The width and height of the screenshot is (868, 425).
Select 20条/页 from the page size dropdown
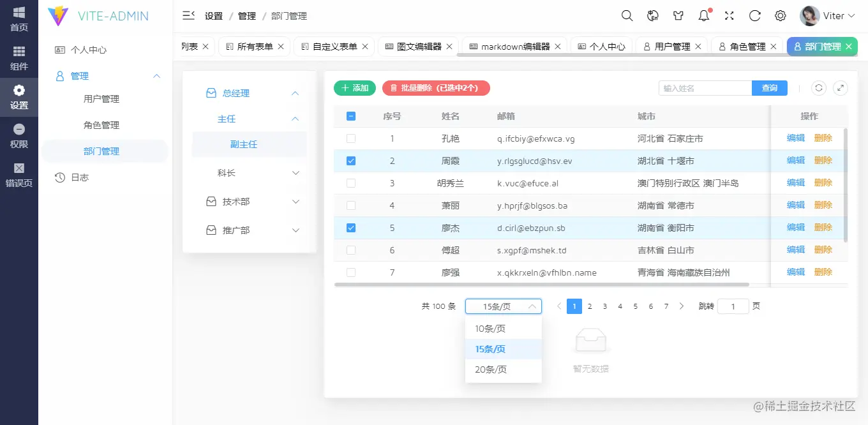[490, 369]
